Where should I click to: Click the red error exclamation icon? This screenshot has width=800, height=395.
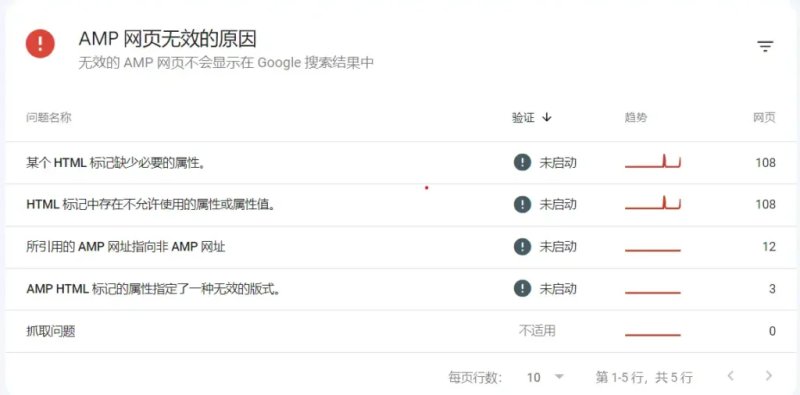pos(40,43)
